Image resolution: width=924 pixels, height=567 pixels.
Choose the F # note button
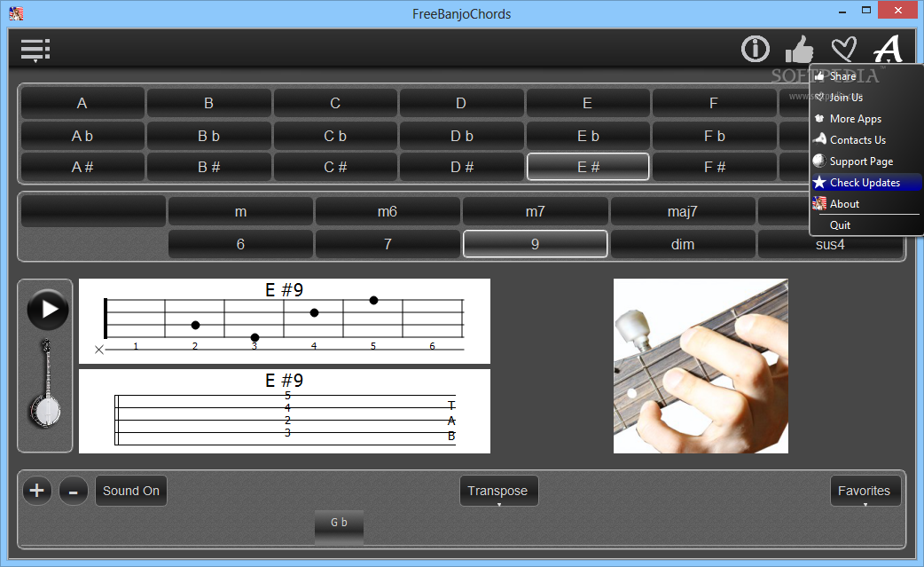(714, 167)
